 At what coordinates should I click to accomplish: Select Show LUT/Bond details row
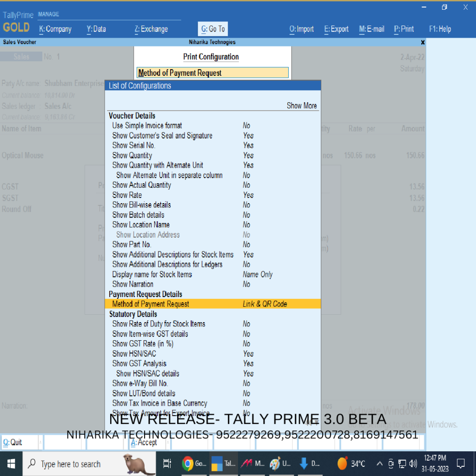click(x=212, y=393)
